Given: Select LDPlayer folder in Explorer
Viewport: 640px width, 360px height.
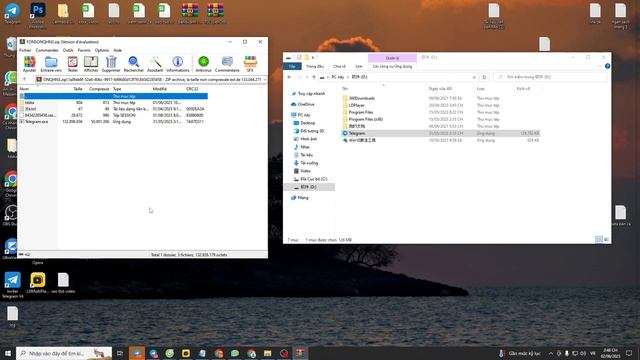Looking at the screenshot, I should click(356, 105).
